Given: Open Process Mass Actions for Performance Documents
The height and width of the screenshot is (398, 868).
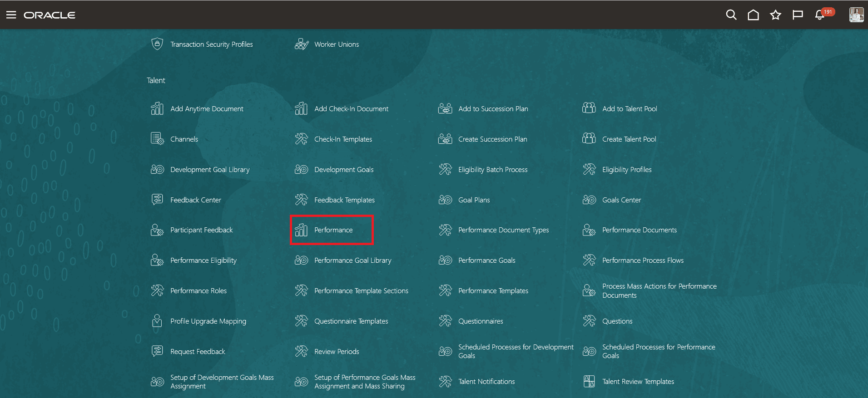Looking at the screenshot, I should (660, 291).
